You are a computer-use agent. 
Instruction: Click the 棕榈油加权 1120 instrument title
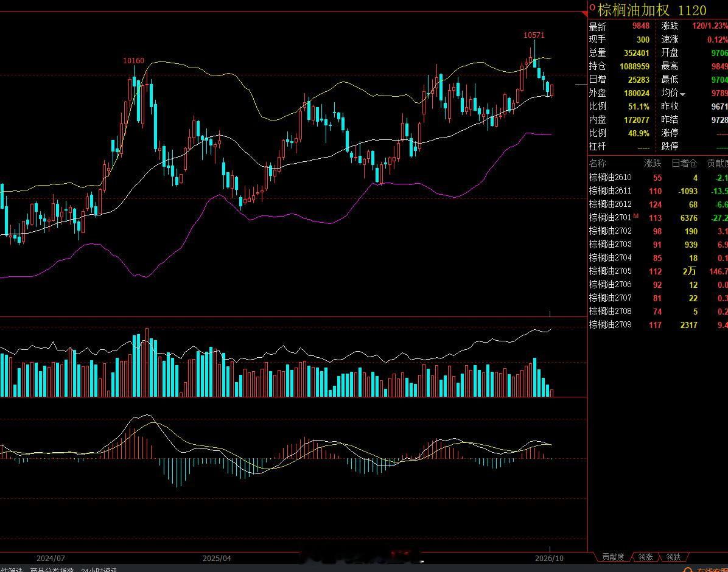[x=652, y=10]
